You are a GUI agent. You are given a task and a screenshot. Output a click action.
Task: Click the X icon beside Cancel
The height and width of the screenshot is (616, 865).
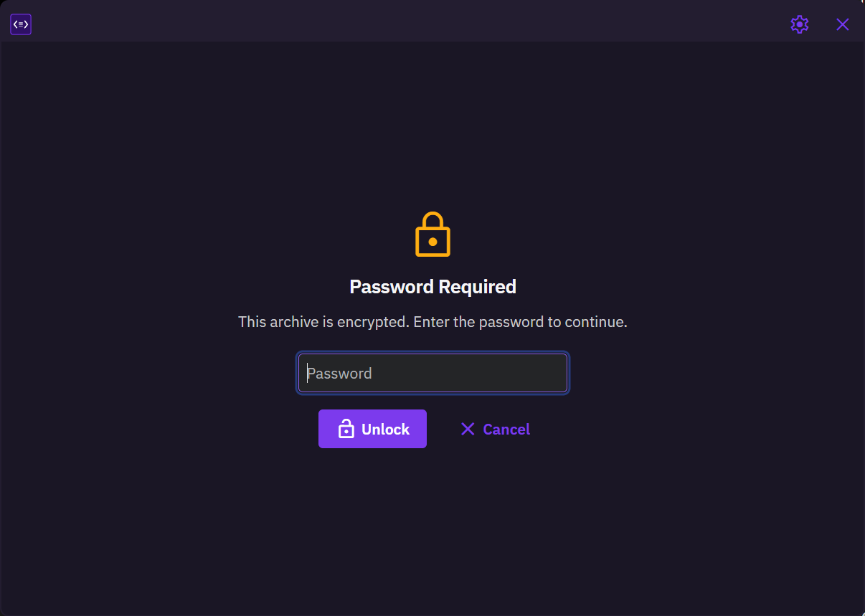(x=468, y=429)
